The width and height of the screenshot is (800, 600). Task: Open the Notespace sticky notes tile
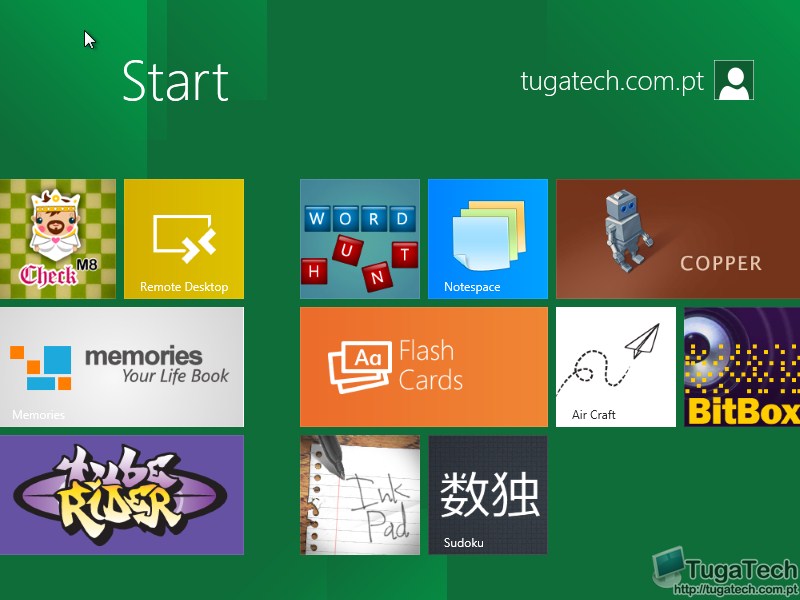coord(488,239)
